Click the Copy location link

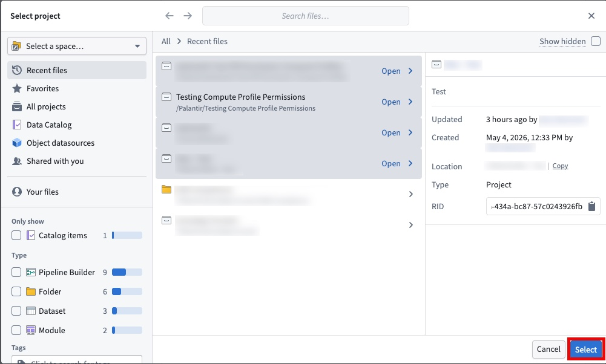pos(560,166)
